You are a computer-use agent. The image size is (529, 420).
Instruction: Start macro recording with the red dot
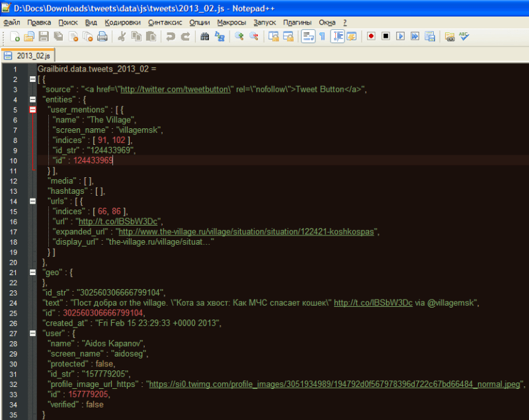[x=371, y=36]
